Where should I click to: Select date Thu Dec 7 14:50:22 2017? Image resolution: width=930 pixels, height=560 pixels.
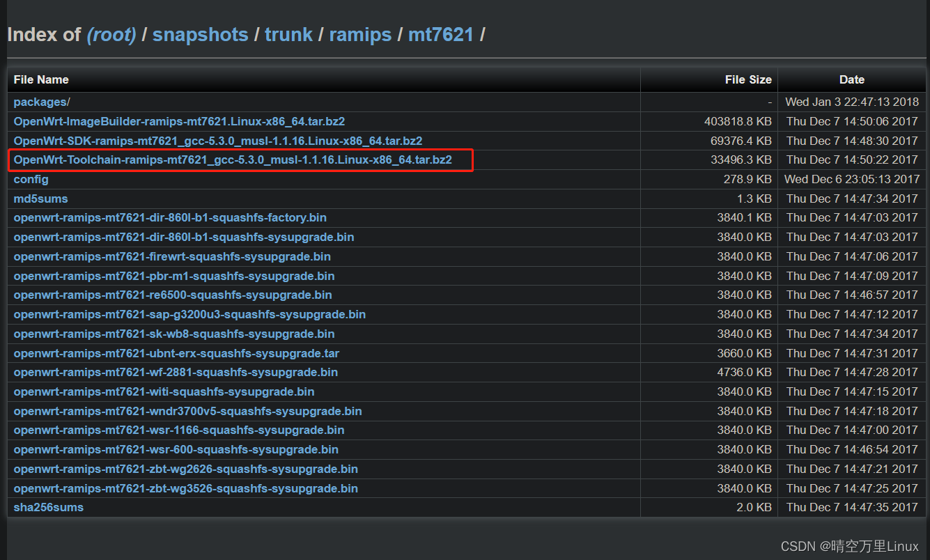(x=852, y=160)
